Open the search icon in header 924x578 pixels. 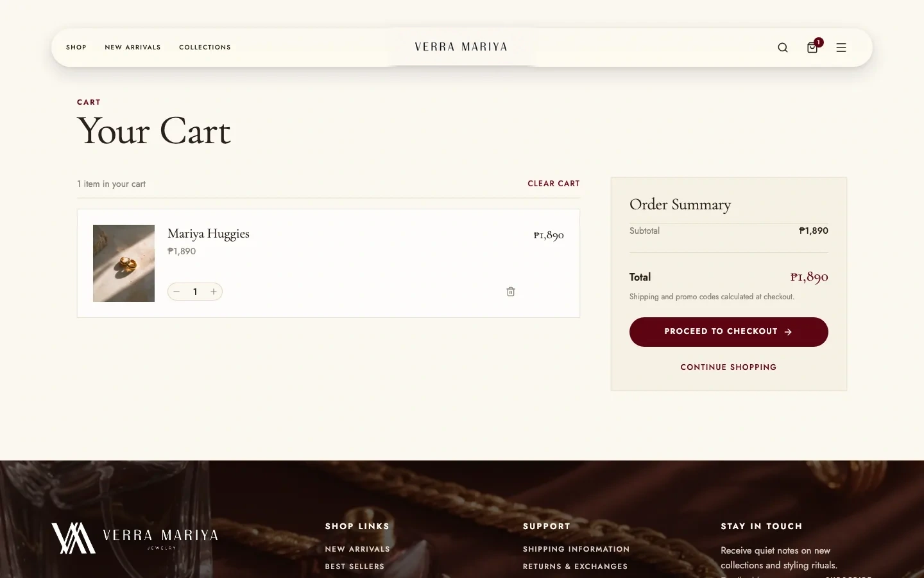pos(783,48)
